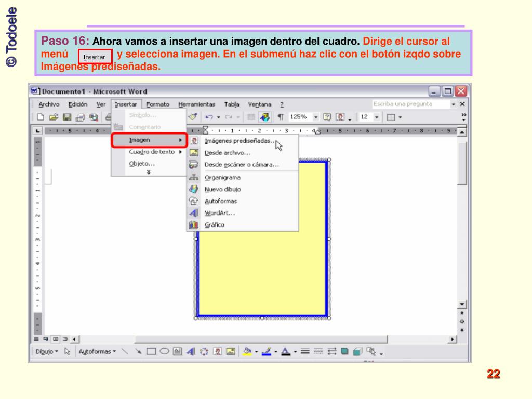Open the Edición menu
Screen dimensions: 532x399
tap(78, 104)
